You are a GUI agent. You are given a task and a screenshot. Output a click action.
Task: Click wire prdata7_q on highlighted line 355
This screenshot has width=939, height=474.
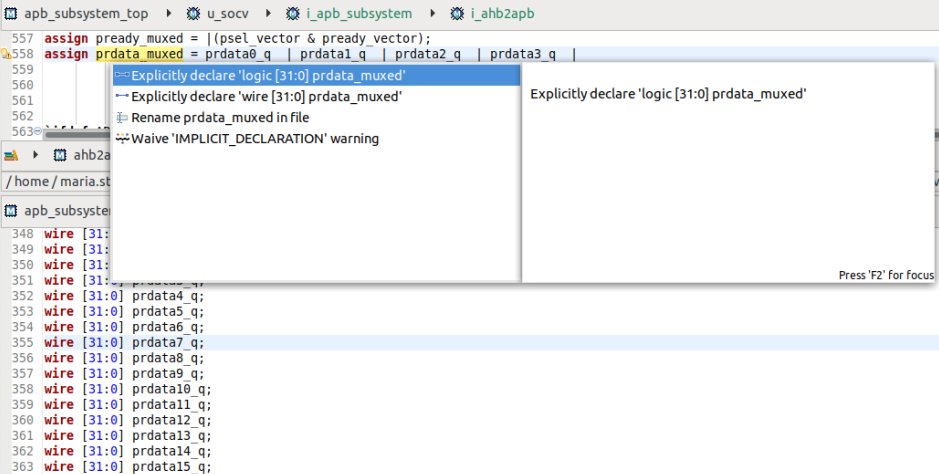pyautogui.click(x=124, y=343)
